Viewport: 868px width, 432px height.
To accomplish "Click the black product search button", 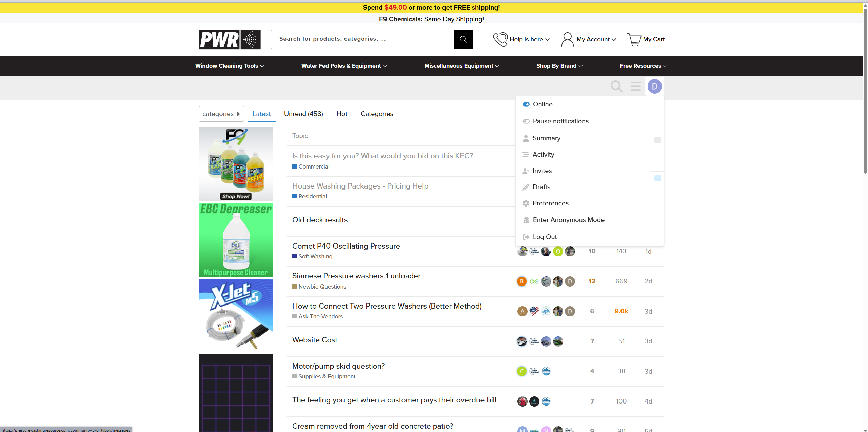I will (x=463, y=39).
